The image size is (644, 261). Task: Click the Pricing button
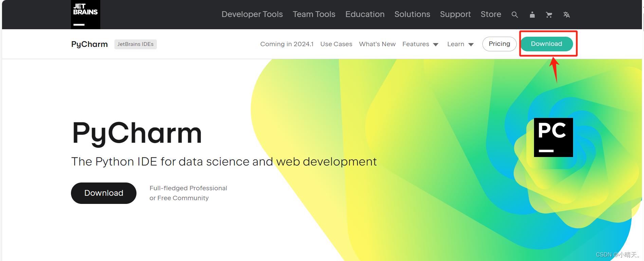pos(499,44)
